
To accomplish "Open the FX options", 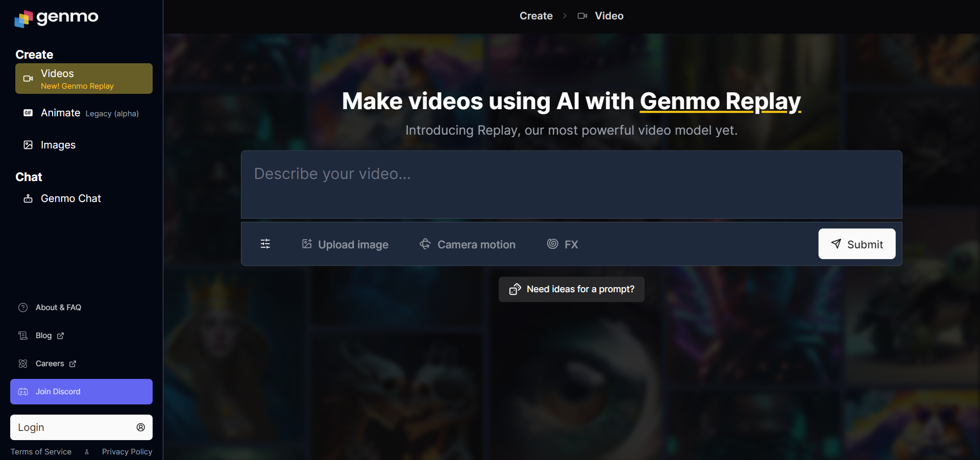I will 562,244.
